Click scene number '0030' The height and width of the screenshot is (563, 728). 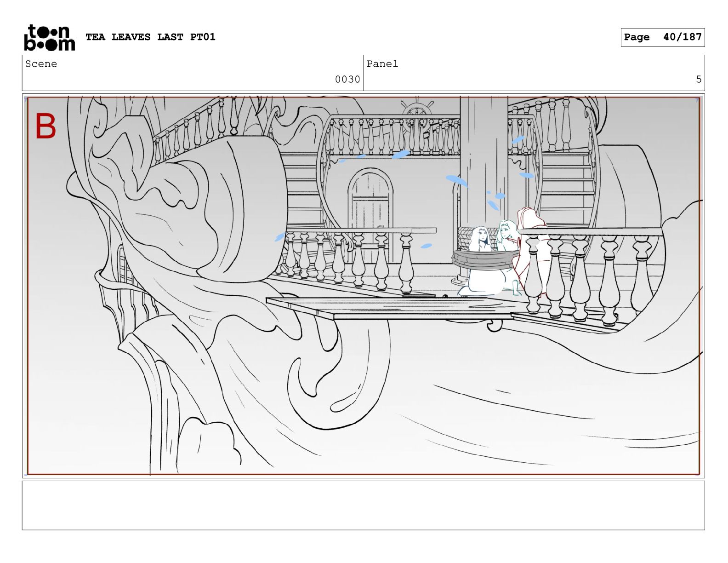(x=347, y=80)
